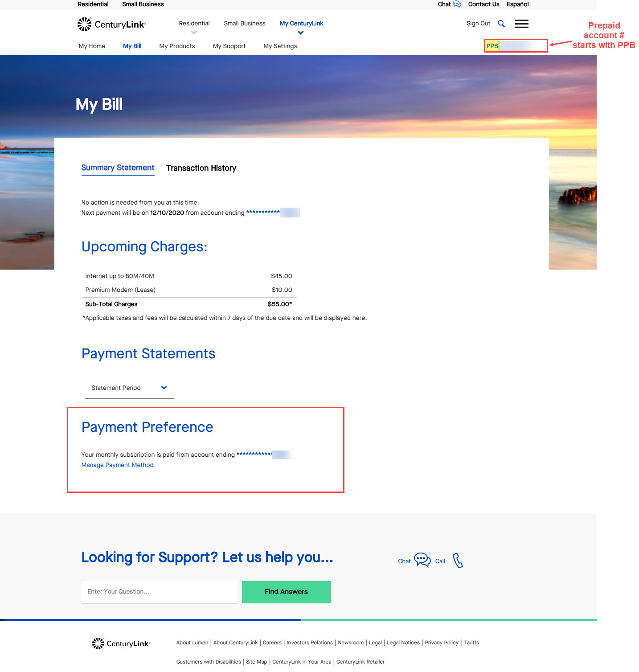Open the Privacy Policy footer link
The image size is (639, 672).
[441, 642]
